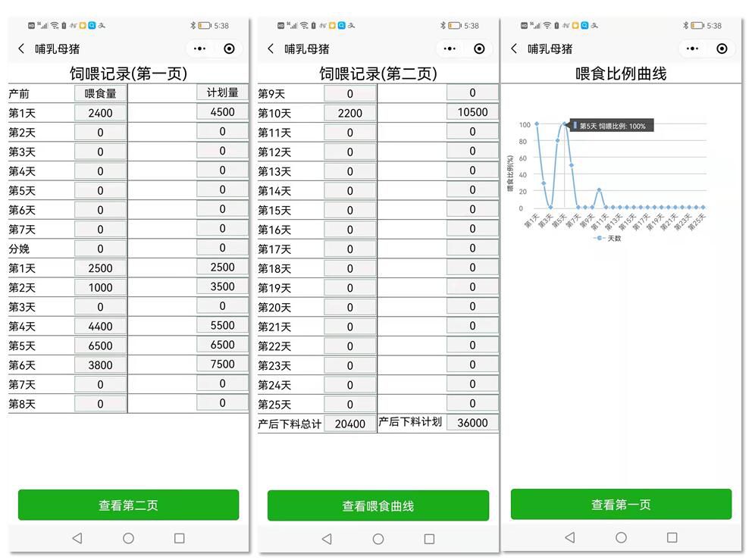Toggle the 天数 legend item in chart
The height and width of the screenshot is (560, 752).
[609, 238]
